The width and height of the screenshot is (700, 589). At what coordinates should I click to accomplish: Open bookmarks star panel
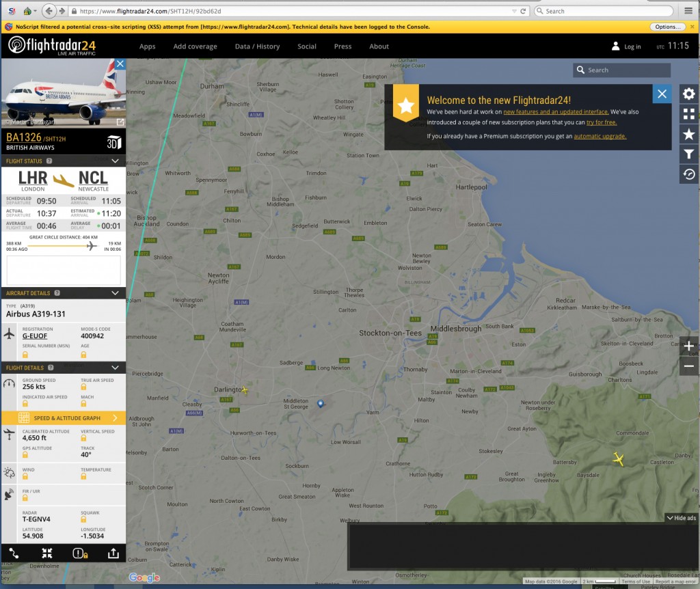click(x=689, y=135)
